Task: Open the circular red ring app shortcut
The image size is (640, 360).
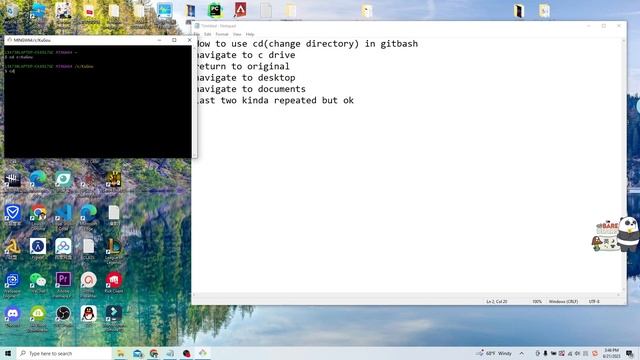Action: tap(89, 281)
